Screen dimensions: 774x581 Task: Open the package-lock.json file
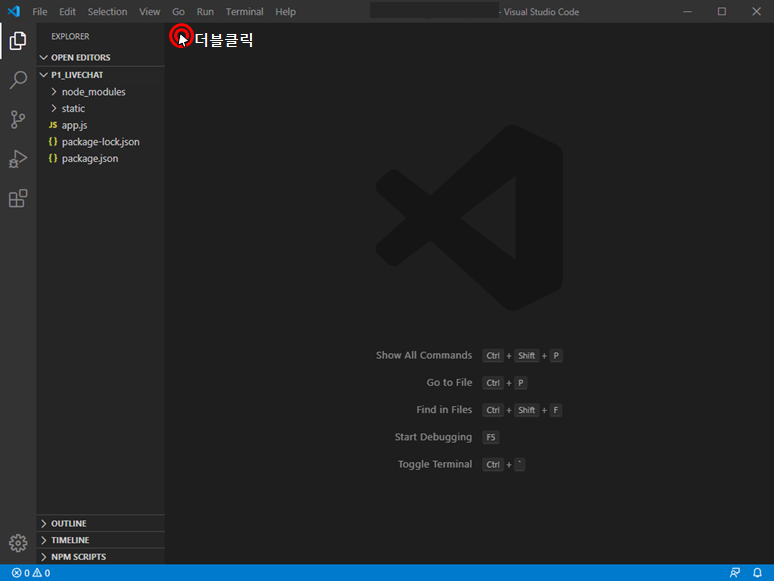click(x=101, y=142)
